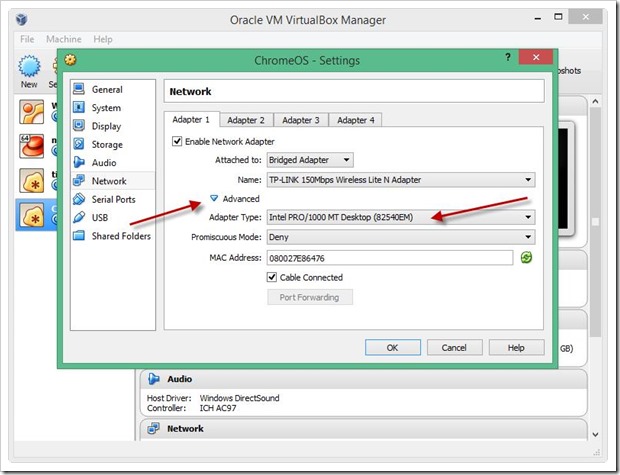This screenshot has height=475, width=620.
Task: Click scrollbar up arrow in details pane
Action: click(x=595, y=102)
